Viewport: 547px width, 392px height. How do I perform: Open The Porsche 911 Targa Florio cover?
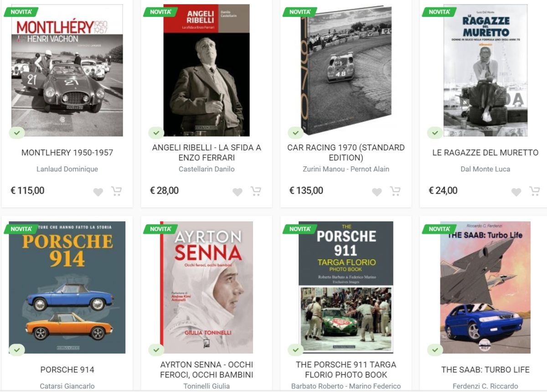pos(346,288)
